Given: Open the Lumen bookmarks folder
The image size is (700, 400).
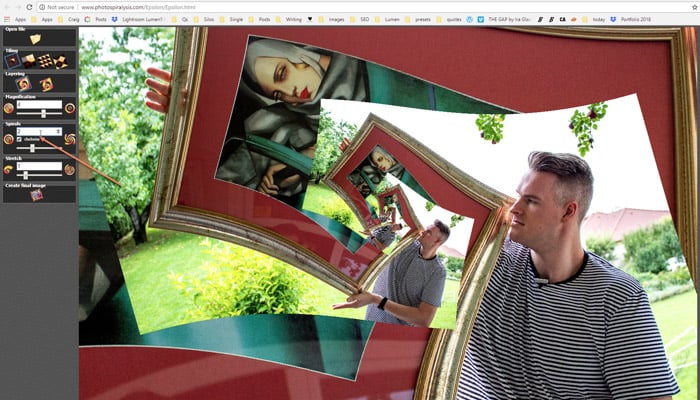Looking at the screenshot, I should [x=388, y=20].
